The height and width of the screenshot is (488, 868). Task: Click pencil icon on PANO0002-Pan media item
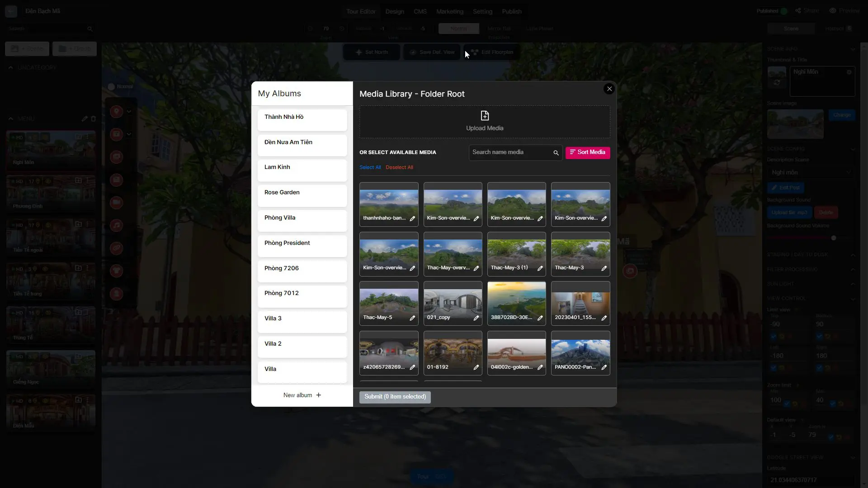[604, 367]
